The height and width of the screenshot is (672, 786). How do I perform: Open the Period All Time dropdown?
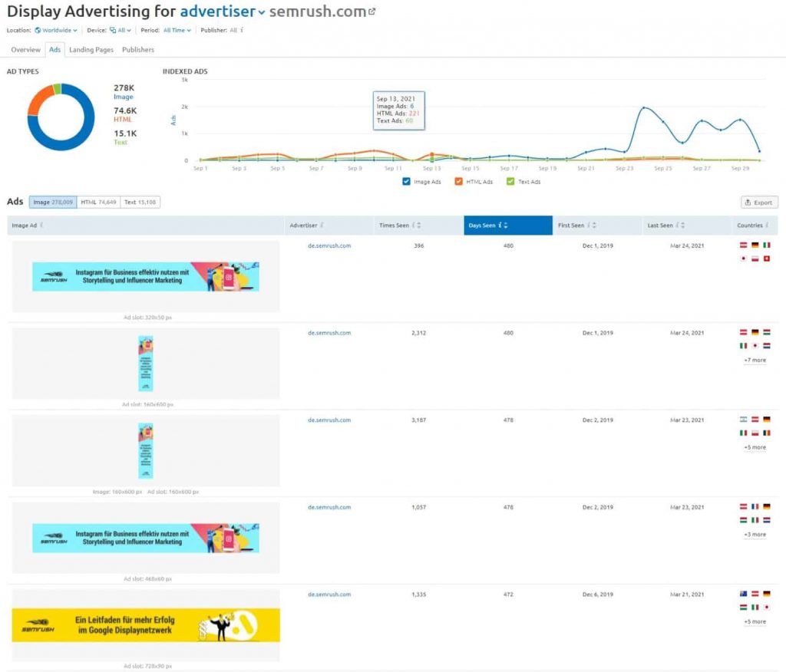click(x=177, y=31)
